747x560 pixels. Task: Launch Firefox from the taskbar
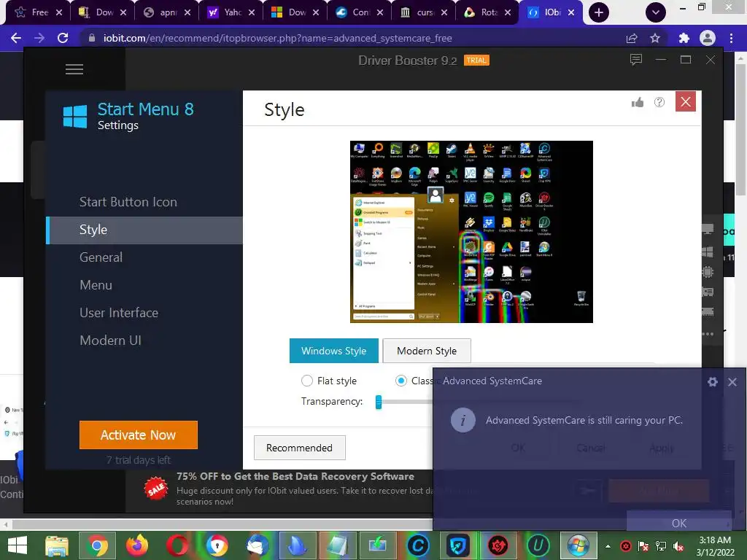click(137, 545)
